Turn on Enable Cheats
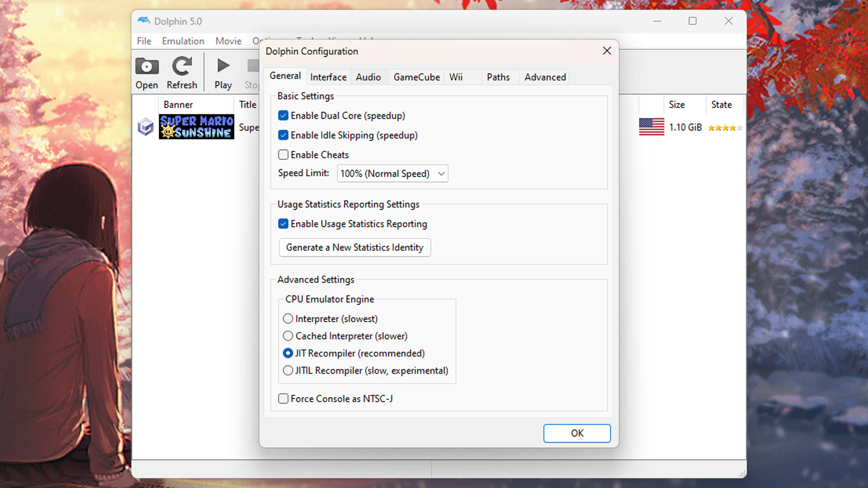Image resolution: width=868 pixels, height=488 pixels. click(x=283, y=155)
